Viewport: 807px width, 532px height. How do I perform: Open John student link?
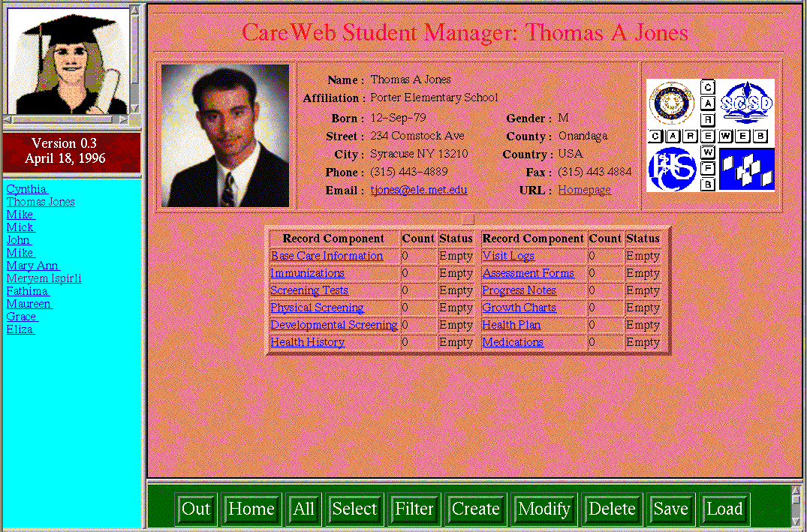click(x=19, y=240)
